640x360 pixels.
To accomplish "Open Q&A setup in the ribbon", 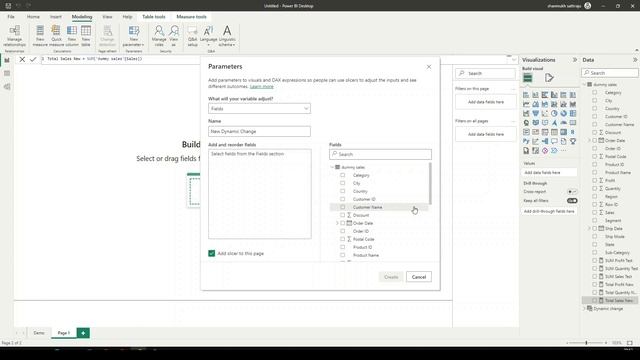I will click(x=192, y=36).
